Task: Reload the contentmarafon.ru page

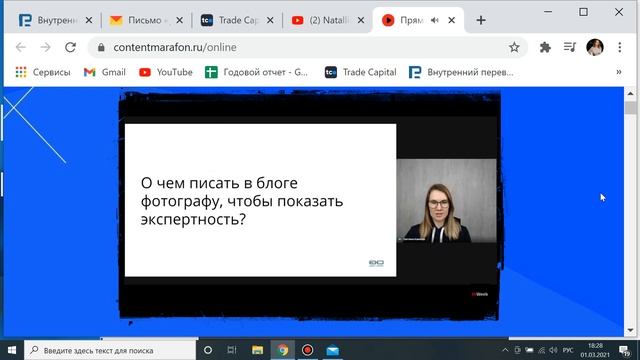Action: [70, 47]
